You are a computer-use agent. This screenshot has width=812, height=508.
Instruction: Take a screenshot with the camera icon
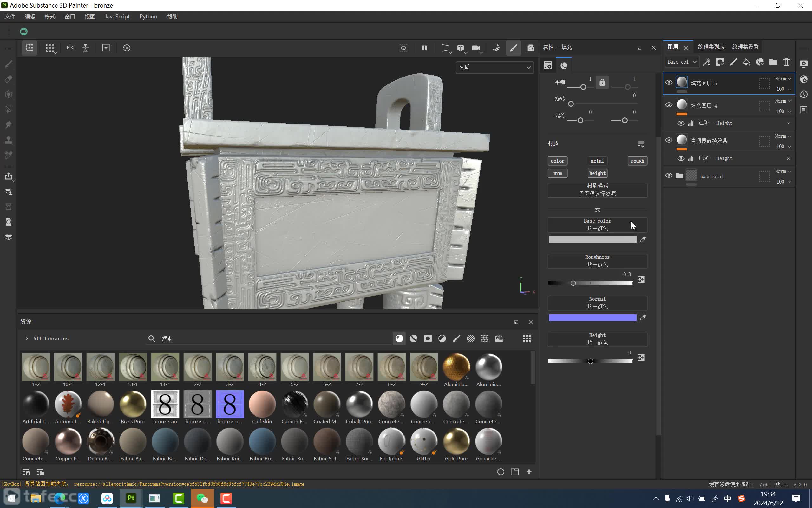click(530, 48)
